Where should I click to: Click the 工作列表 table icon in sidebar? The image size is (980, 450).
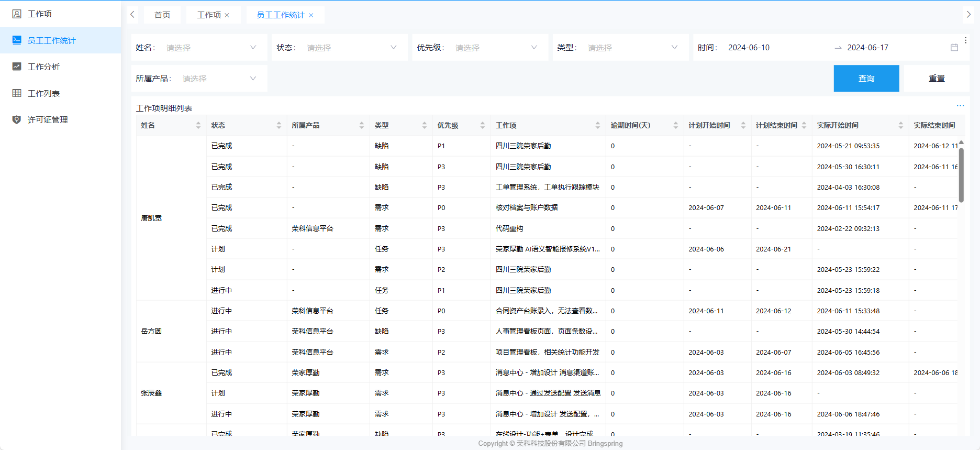pos(17,93)
